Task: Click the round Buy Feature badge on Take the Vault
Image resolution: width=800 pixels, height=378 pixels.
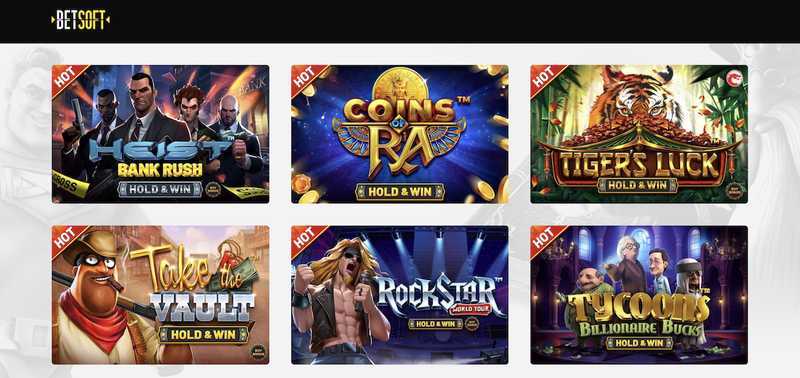Action: (x=258, y=352)
